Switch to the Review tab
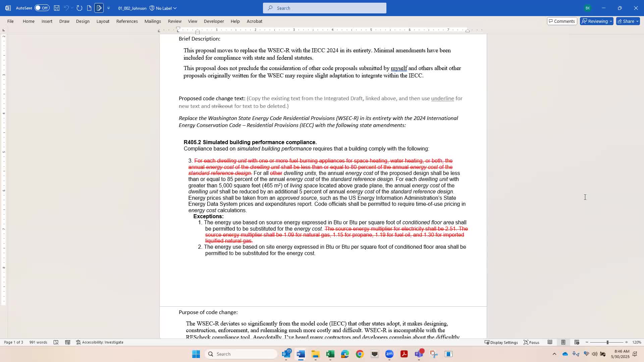The height and width of the screenshot is (362, 644). 175,21
